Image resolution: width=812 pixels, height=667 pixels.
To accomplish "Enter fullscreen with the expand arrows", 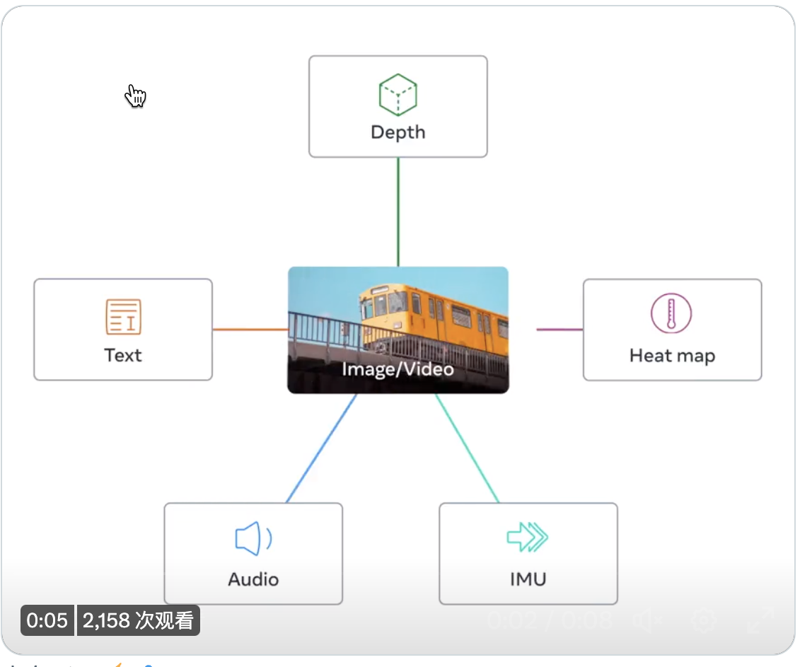I will pos(761,620).
